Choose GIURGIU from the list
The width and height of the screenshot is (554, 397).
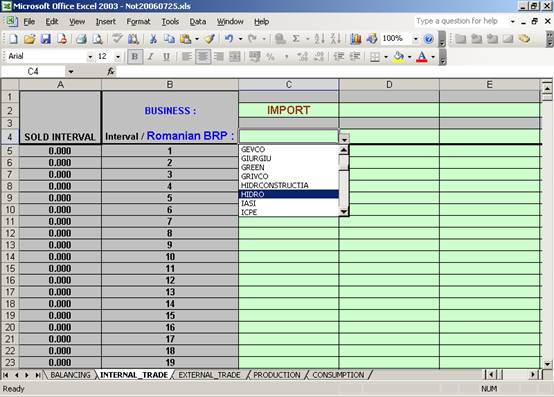coord(289,159)
